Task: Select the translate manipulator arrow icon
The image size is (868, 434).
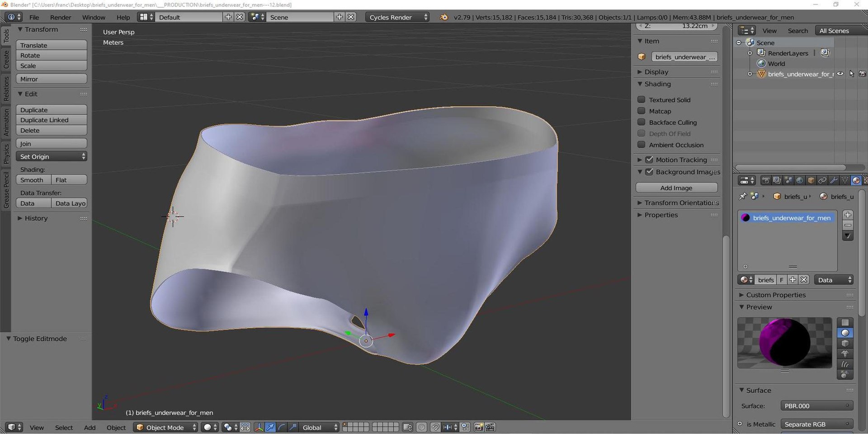Action: tap(270, 427)
